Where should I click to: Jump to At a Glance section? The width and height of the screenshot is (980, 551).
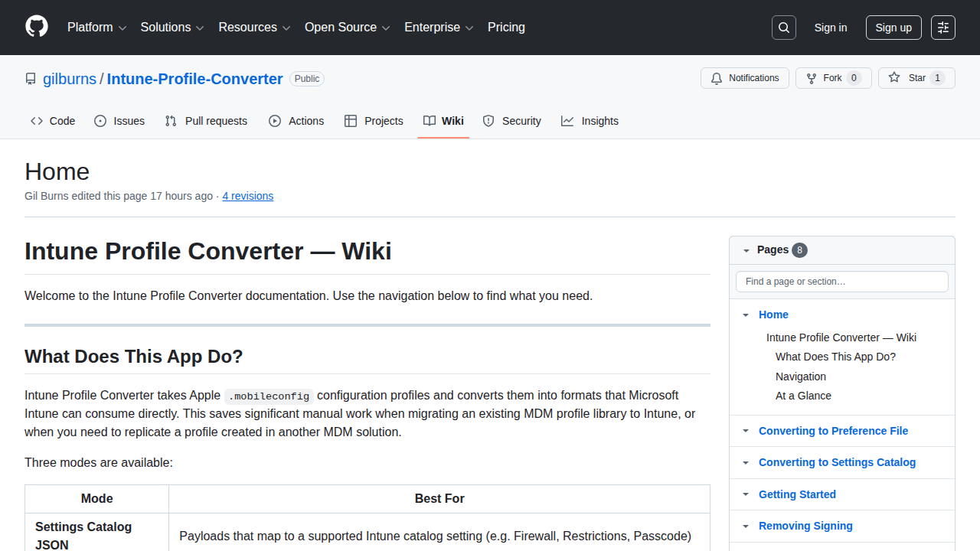click(803, 396)
